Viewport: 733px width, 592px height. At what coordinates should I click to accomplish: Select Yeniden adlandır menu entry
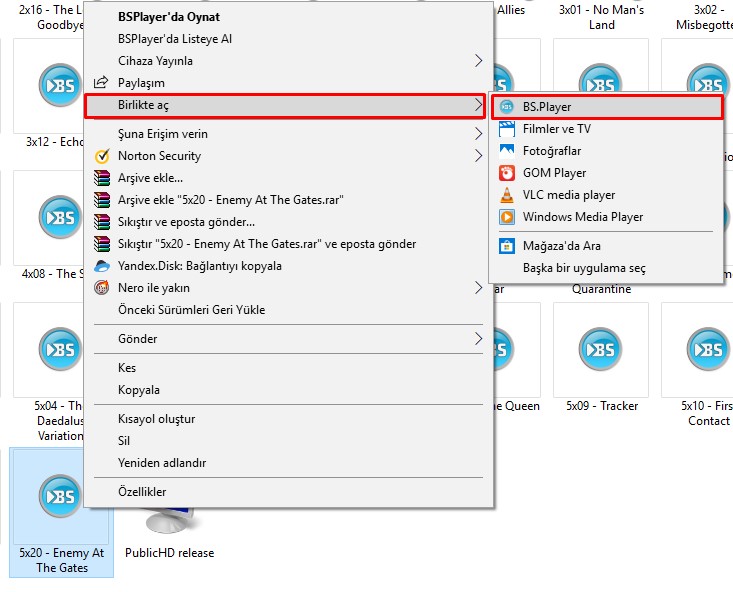(162, 463)
